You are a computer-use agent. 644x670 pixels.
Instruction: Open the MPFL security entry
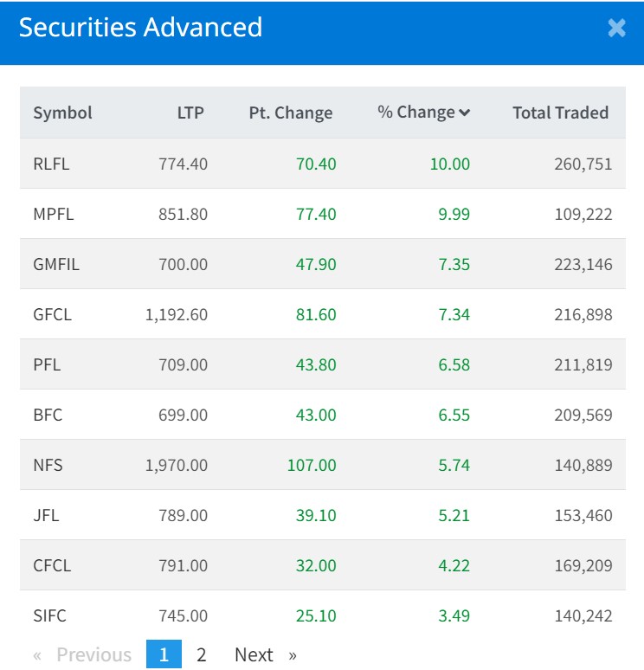pyautogui.click(x=53, y=214)
